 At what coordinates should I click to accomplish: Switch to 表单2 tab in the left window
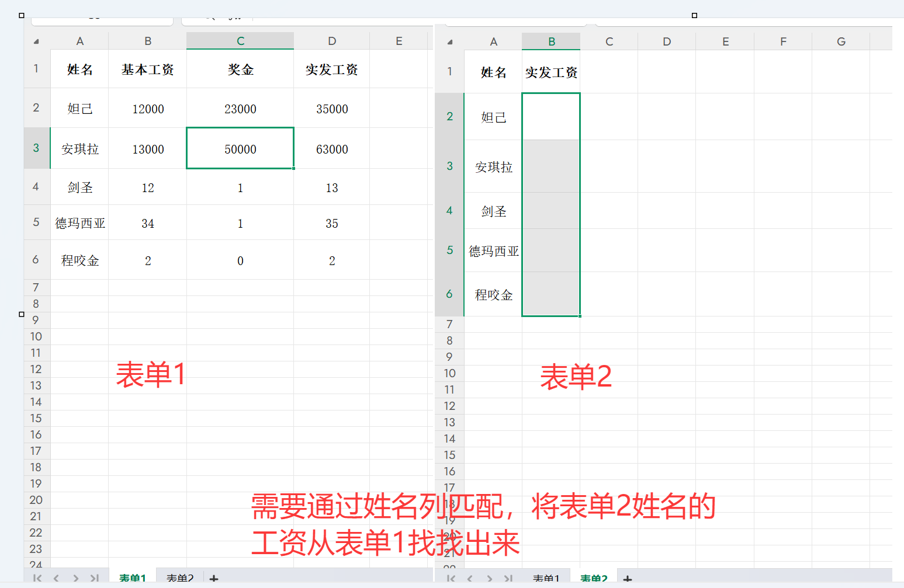(x=180, y=577)
